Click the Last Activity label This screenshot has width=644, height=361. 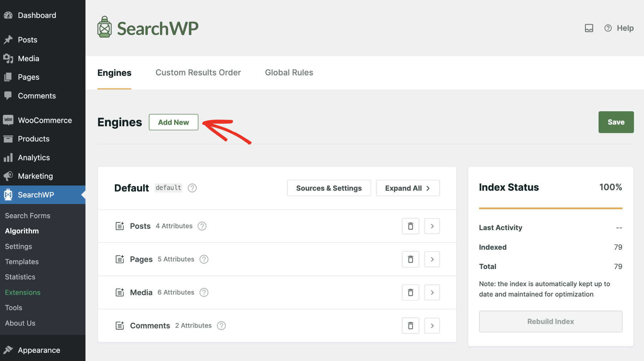[x=501, y=228]
